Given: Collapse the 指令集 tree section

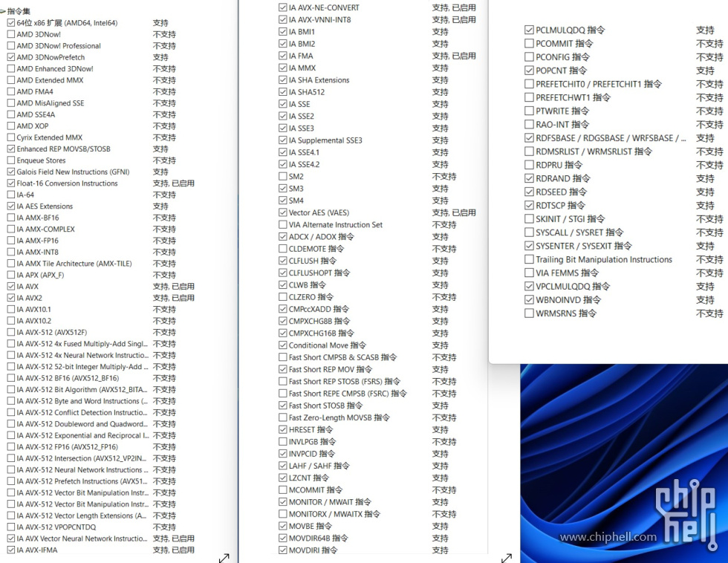Looking at the screenshot, I should [x=3, y=11].
